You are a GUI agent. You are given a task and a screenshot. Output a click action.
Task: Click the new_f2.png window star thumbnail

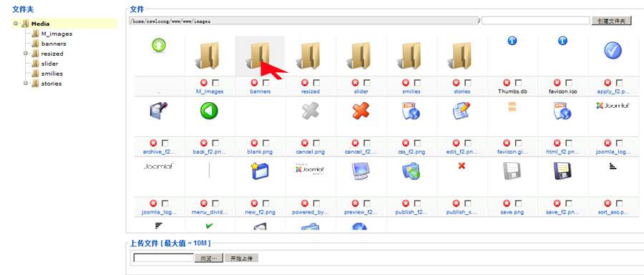tap(260, 171)
